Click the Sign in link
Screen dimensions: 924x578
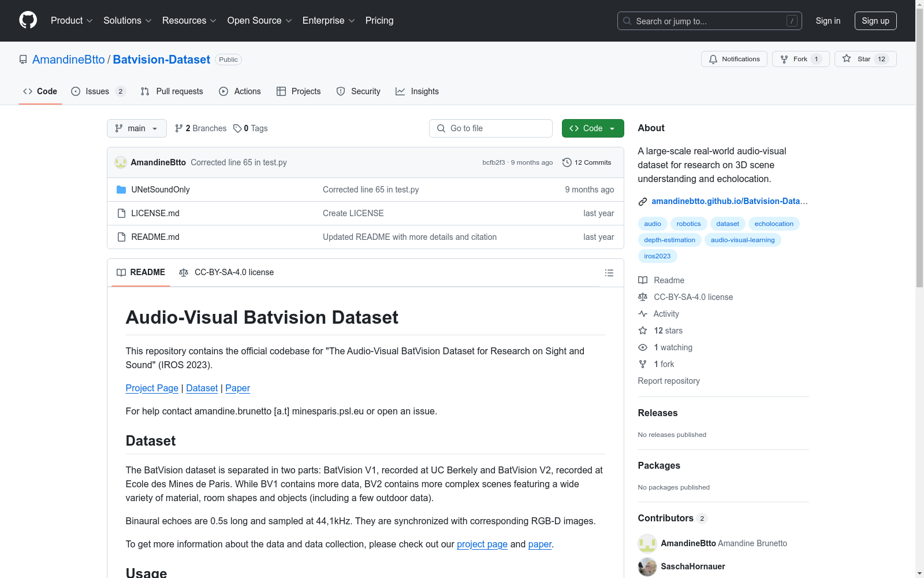click(x=828, y=21)
